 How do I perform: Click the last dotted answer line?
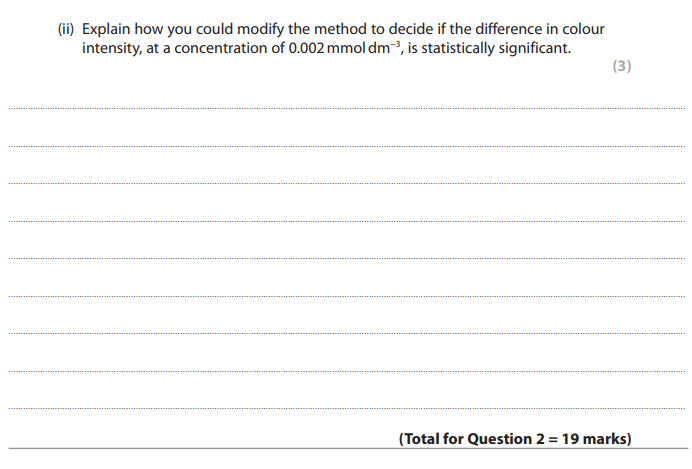pos(346,408)
